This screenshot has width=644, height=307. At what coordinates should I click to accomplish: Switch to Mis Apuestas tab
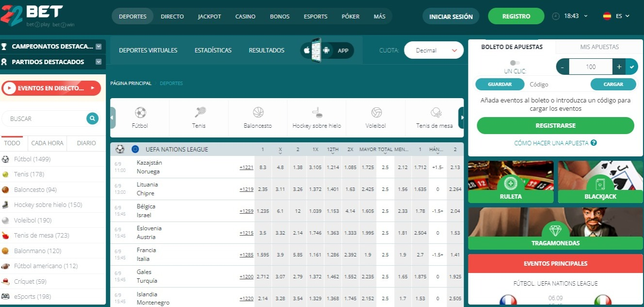[599, 47]
